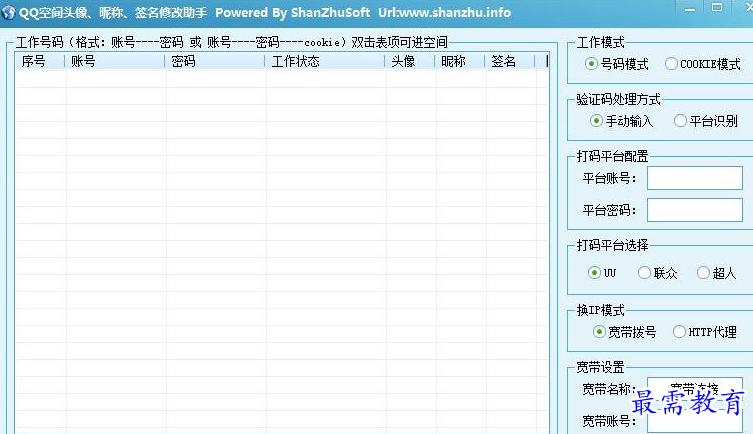Viewport: 753px width, 434px height.
Task: Click the app globe icon in title bar
Action: tap(9, 12)
